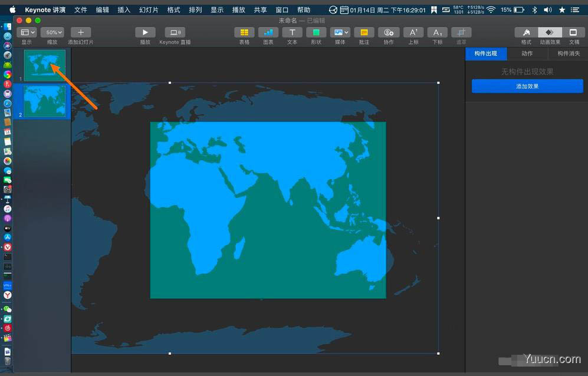
Task: Open the 文件 menu
Action: pos(81,10)
